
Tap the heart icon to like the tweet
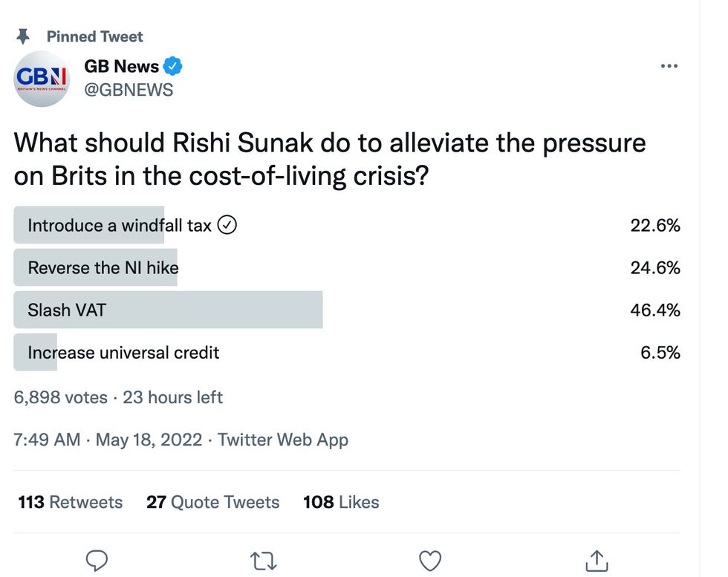click(x=430, y=561)
